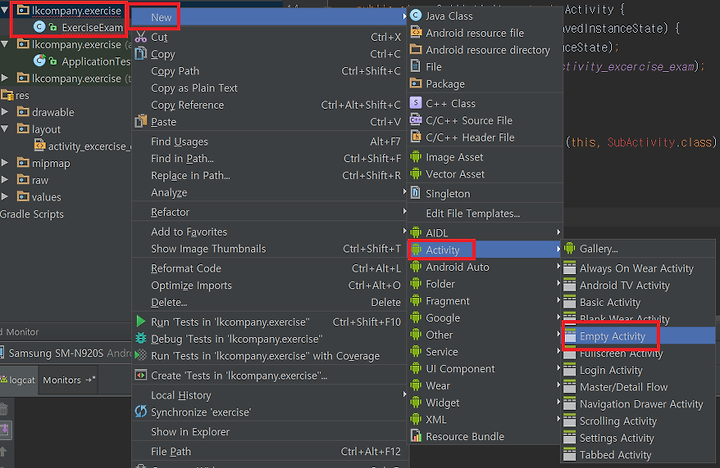Select Optimize Imports entry

tap(270, 285)
